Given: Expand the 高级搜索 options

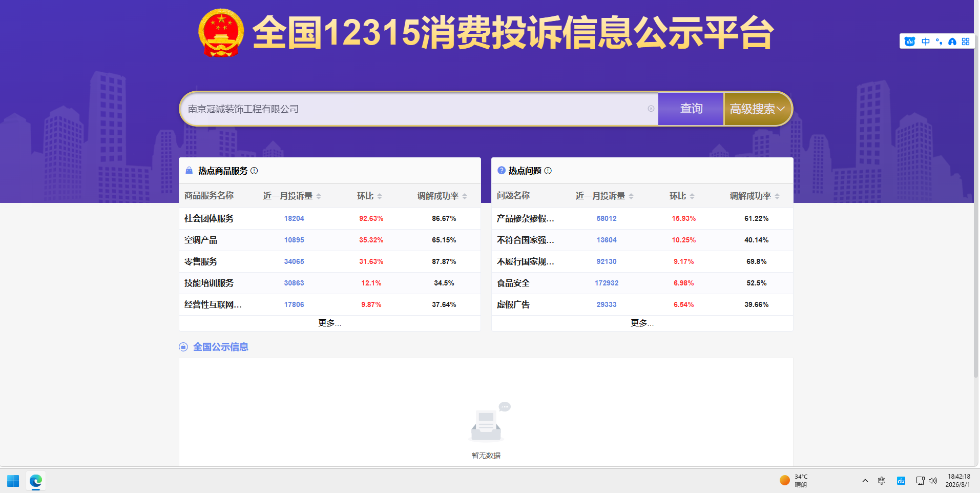Looking at the screenshot, I should 757,109.
